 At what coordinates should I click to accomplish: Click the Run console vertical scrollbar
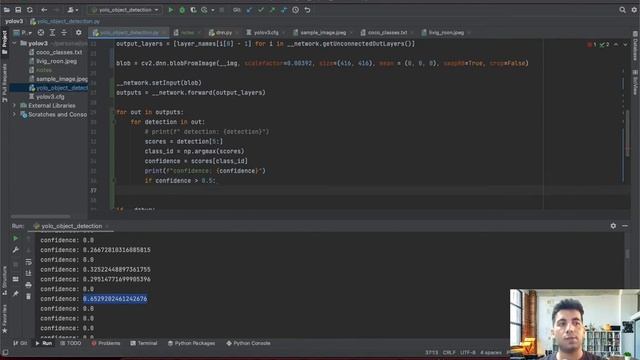627,253
